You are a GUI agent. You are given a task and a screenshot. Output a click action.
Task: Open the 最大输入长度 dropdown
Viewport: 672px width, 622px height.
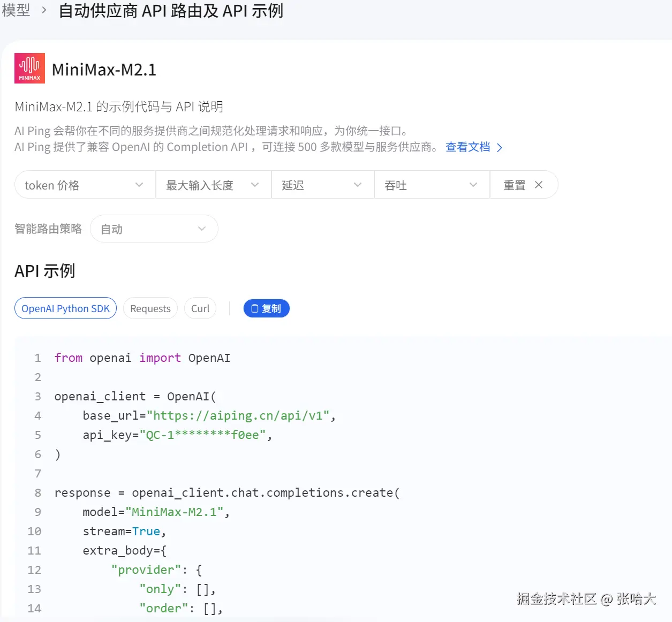tap(214, 185)
